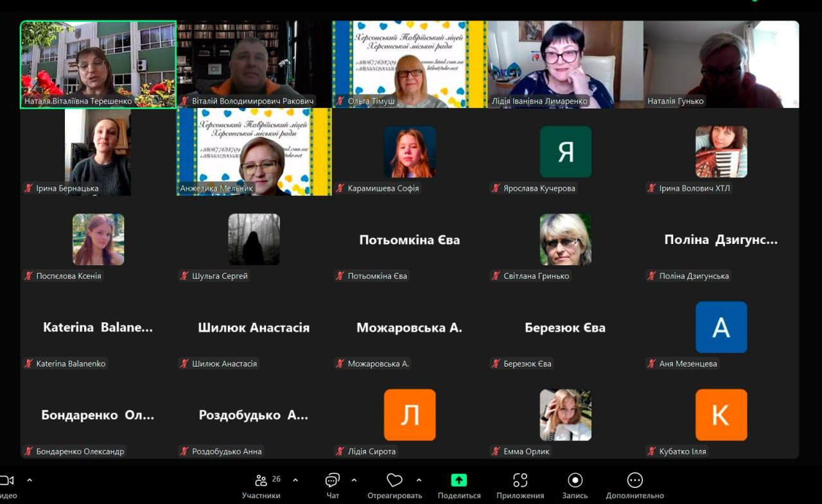Click muted mic icon beside Потьомкіна Єва label
Image resolution: width=822 pixels, height=504 pixels.
[340, 275]
